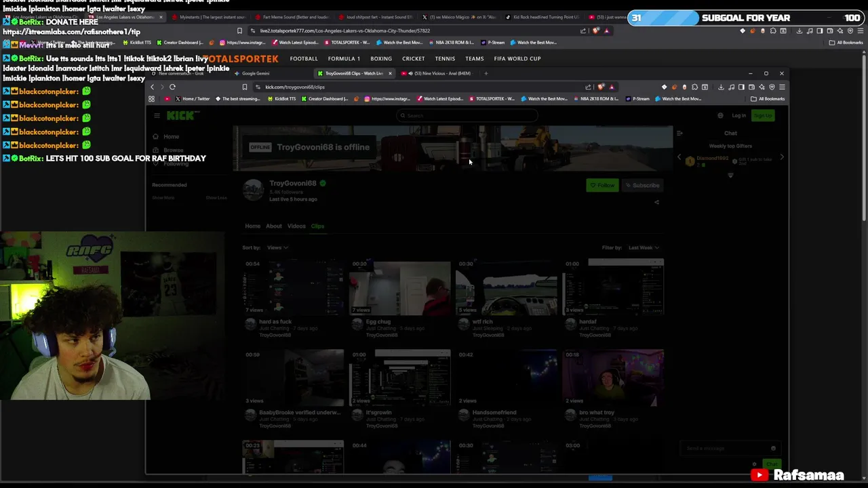Open the 'bro what troy' clip thumbnail
This screenshot has width=868, height=488.
(x=613, y=378)
